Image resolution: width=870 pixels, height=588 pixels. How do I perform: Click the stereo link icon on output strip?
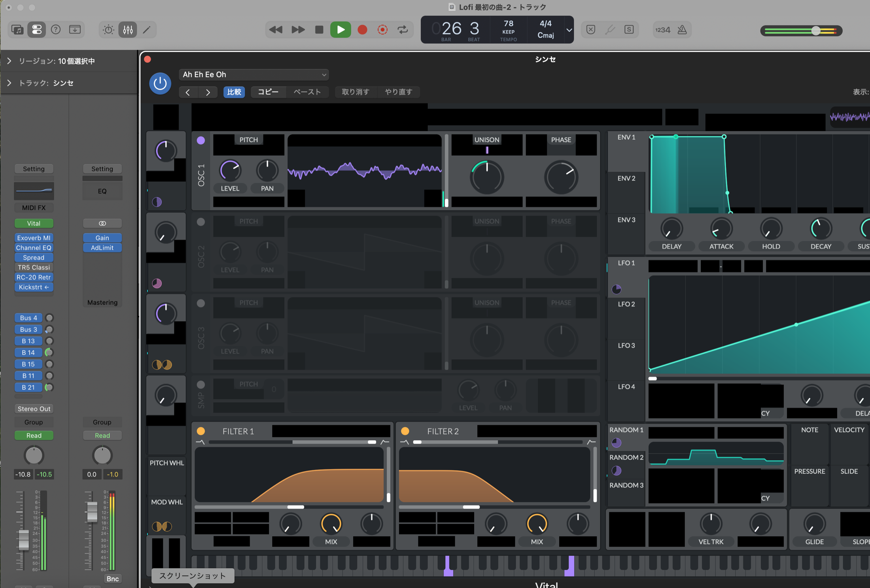coord(102,223)
